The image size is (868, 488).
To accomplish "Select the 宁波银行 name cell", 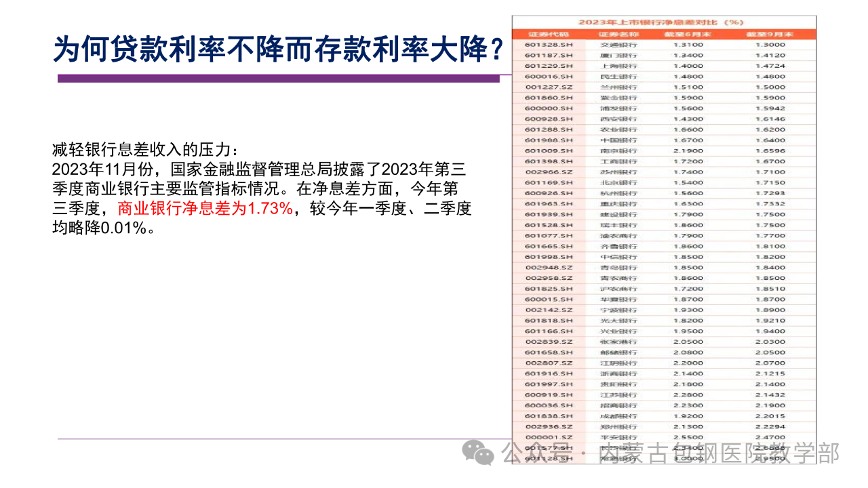I will (618, 310).
